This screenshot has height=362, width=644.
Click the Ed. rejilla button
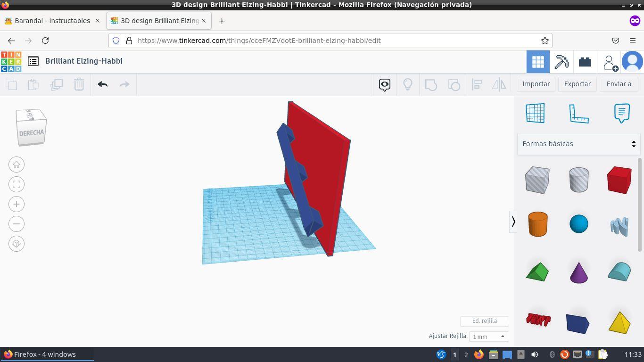pos(485,321)
